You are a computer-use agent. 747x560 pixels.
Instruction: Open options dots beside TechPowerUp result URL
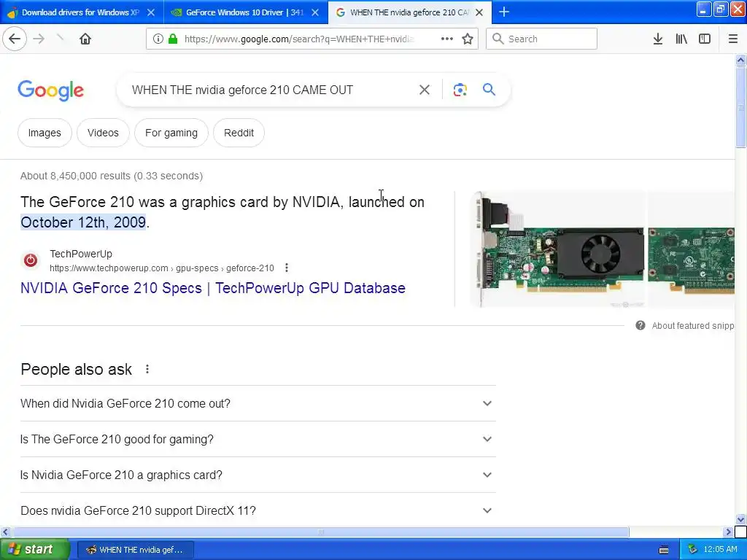[x=286, y=268]
